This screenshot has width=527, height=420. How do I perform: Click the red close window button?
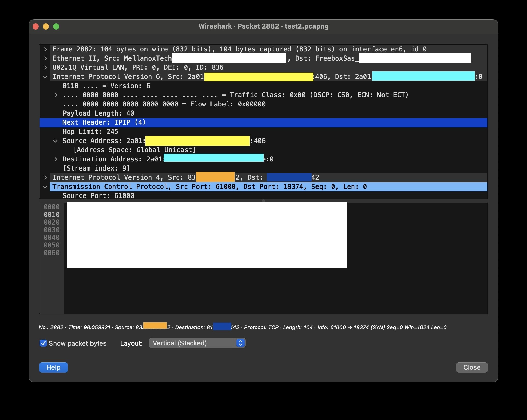36,26
